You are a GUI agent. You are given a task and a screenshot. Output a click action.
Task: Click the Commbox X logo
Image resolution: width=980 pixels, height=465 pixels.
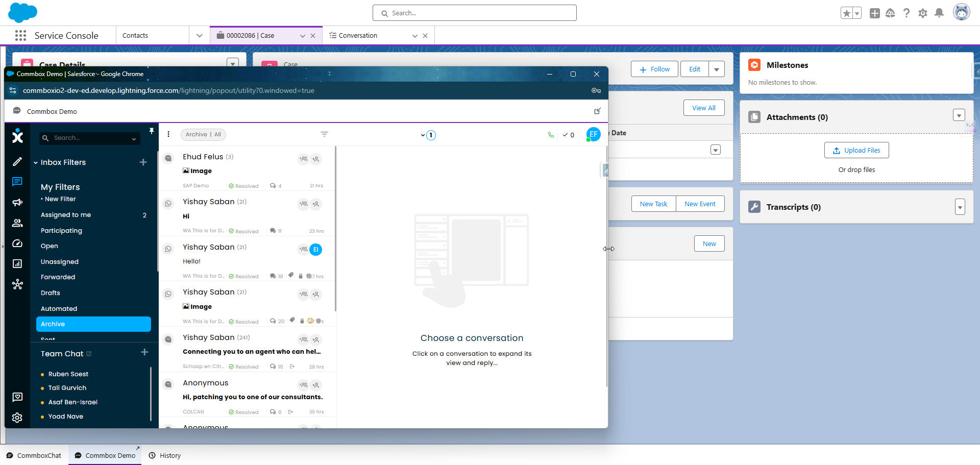tap(17, 136)
